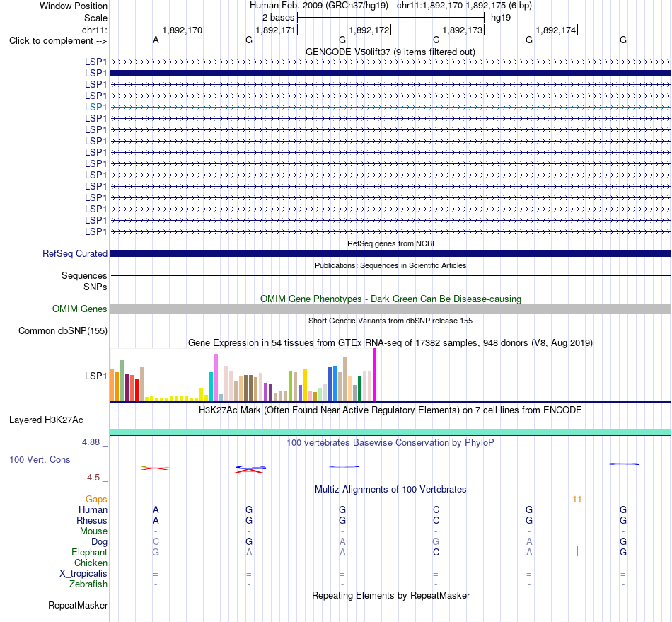The height and width of the screenshot is (622, 672).
Task: Click the Zebrafish species label
Action: 88,584
